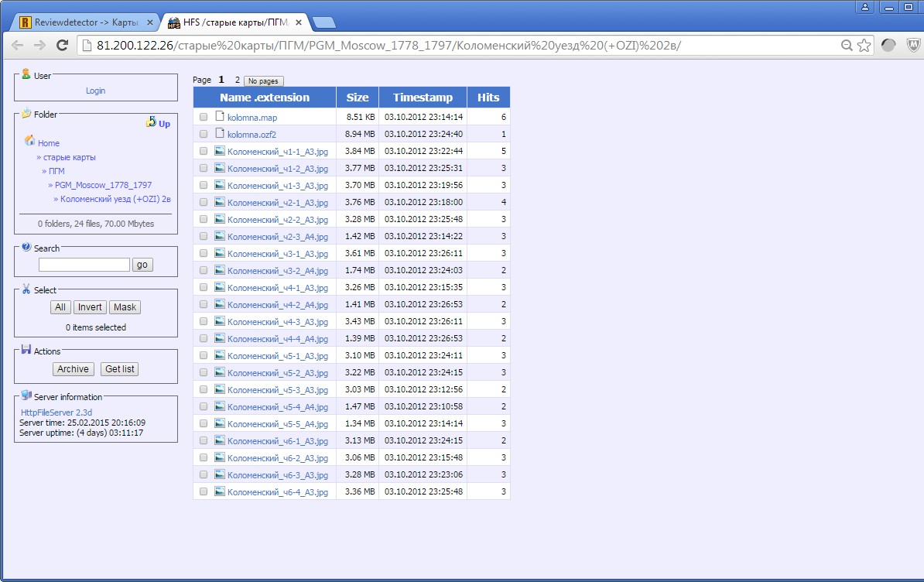Switch to the Reviewdetector browser tab

[85, 22]
